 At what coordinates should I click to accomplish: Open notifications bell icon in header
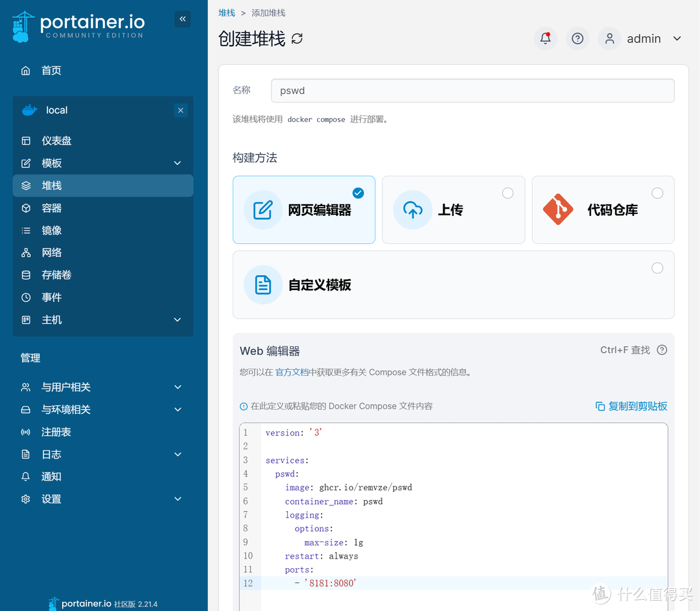click(x=545, y=38)
